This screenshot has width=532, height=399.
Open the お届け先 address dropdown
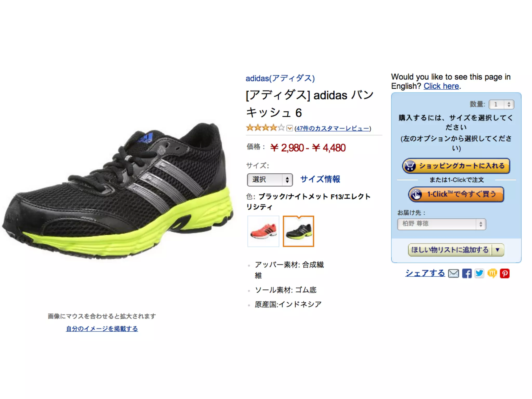pyautogui.click(x=442, y=224)
